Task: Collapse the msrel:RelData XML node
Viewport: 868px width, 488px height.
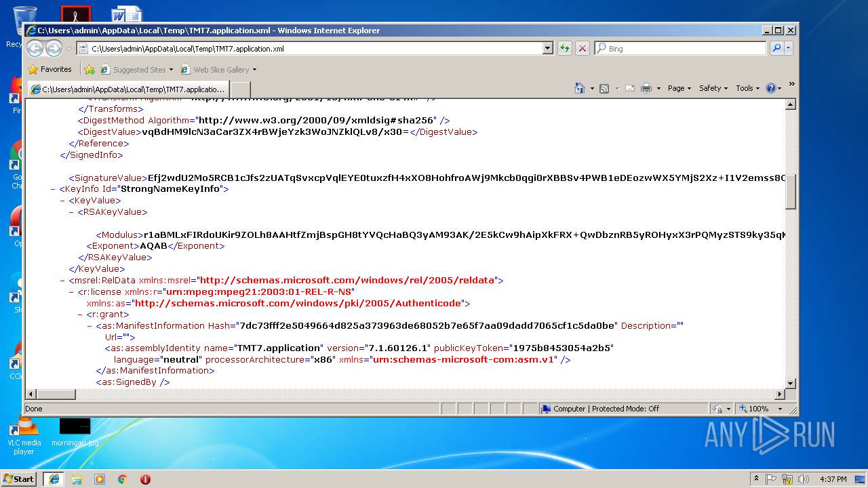Action: point(62,280)
